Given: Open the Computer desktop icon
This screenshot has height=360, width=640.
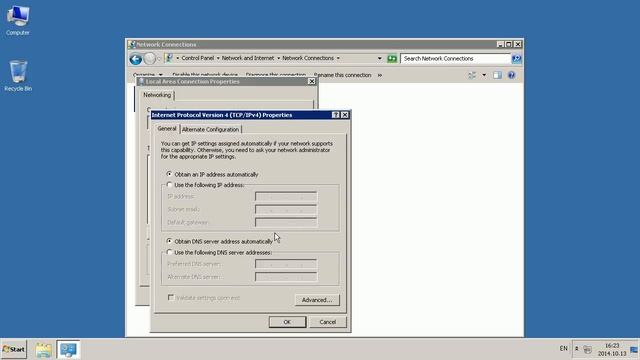Looking at the screenshot, I should 18,20.
